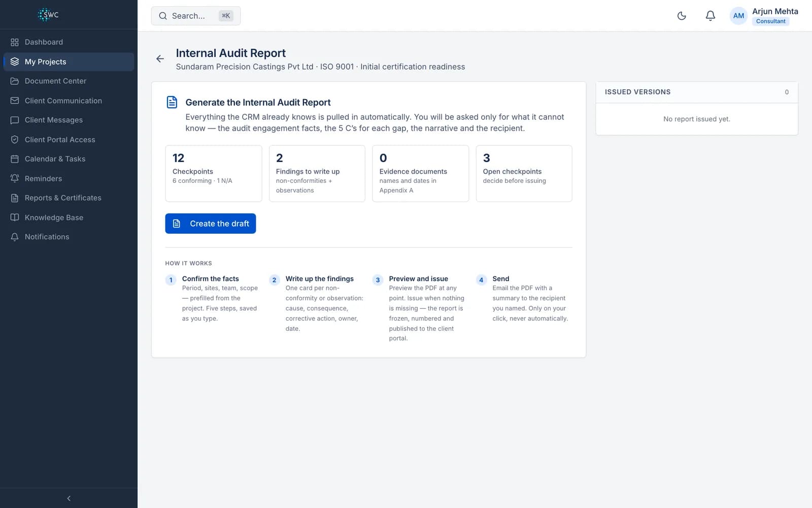
Task: Click the Calendar & Tasks calendar icon
Action: click(x=15, y=159)
